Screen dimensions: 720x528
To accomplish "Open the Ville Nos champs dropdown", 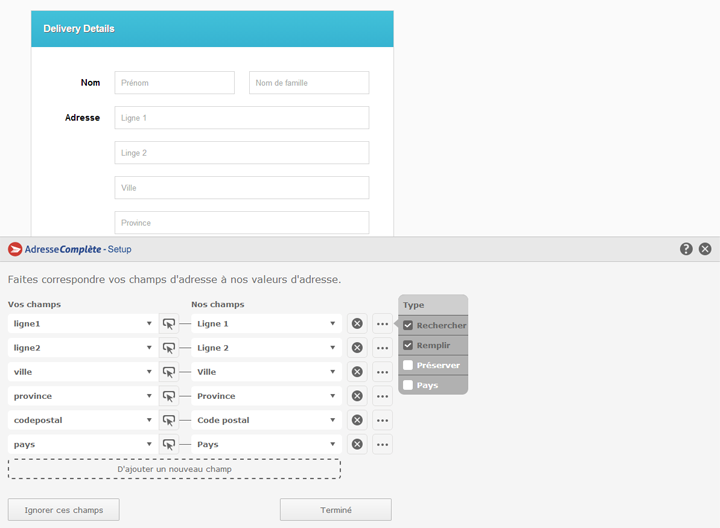I will tap(266, 372).
